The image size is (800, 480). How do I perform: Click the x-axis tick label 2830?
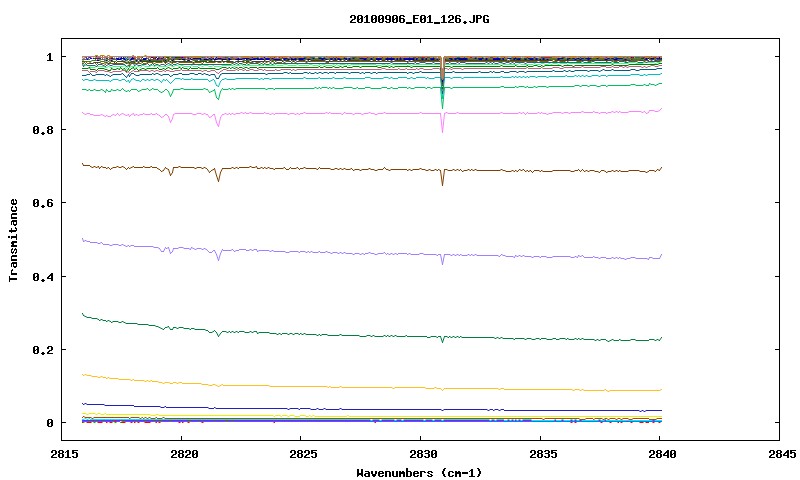coord(423,454)
